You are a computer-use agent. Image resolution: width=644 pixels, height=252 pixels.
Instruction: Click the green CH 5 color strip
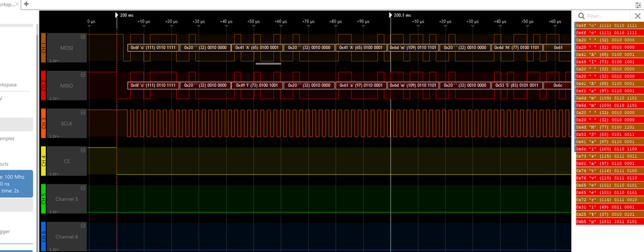(x=43, y=199)
